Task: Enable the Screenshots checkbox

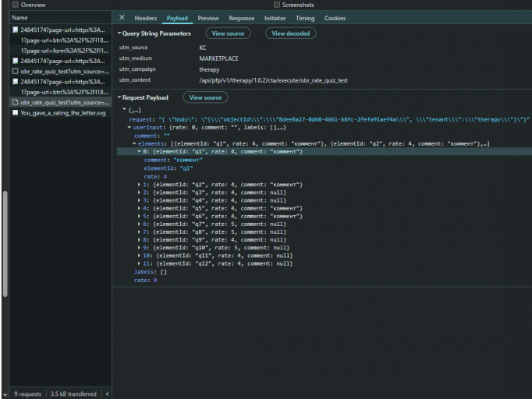Action: coord(277,5)
